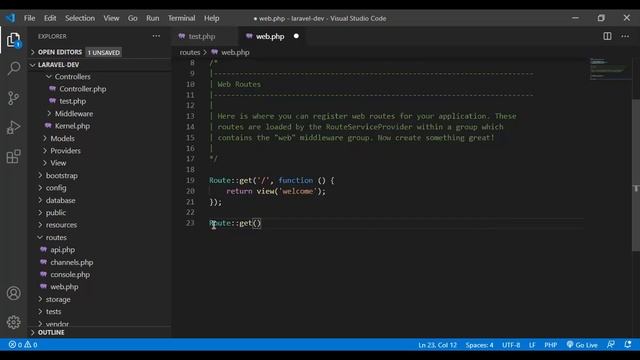
Task: Expand the config folder
Action: tap(56, 188)
